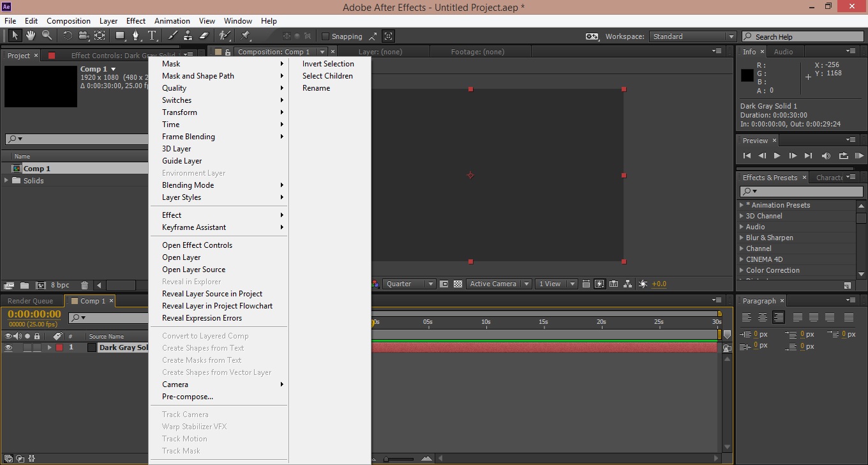Toggle the transparency grid checkerboard icon
Image resolution: width=868 pixels, height=465 pixels.
pyautogui.click(x=458, y=284)
